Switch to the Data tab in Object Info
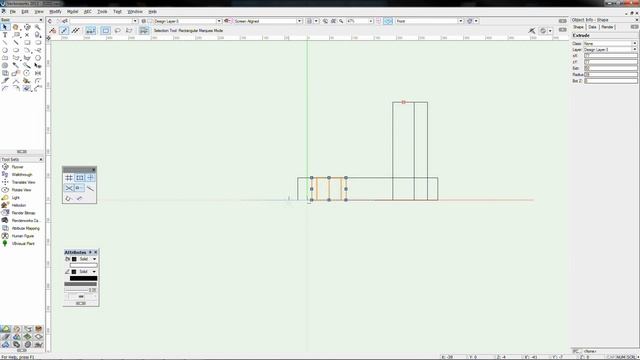Screen dimensions: 640x360 coord(592,27)
